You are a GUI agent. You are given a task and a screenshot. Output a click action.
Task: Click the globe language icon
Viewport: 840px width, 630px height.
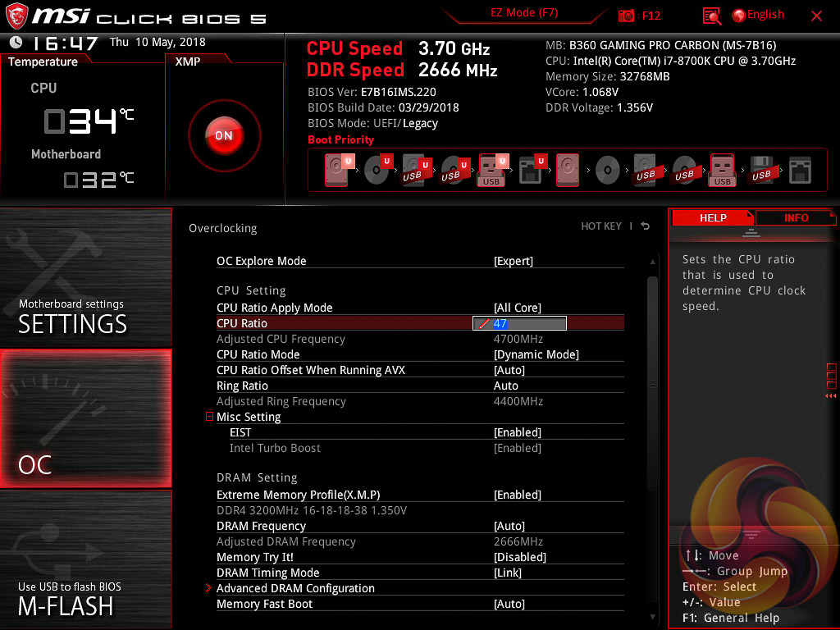(x=739, y=16)
